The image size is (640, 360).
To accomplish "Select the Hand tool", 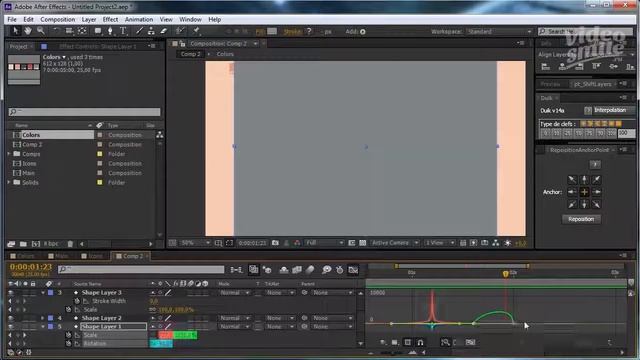I will pyautogui.click(x=28, y=31).
